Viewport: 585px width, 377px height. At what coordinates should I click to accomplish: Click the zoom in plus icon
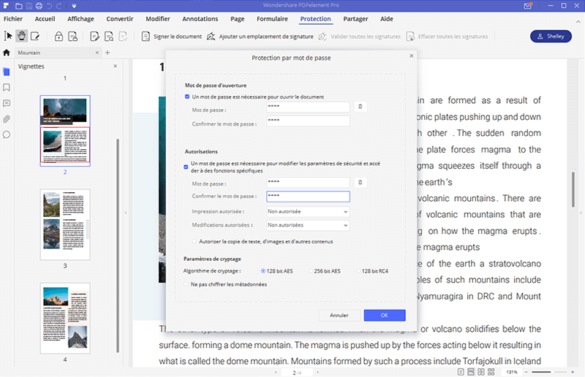pyautogui.click(x=572, y=372)
